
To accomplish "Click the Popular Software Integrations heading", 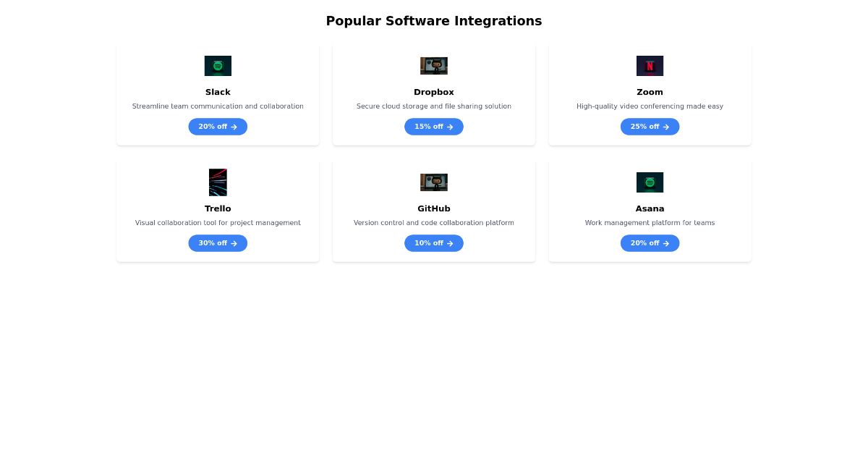I will 434,21.
